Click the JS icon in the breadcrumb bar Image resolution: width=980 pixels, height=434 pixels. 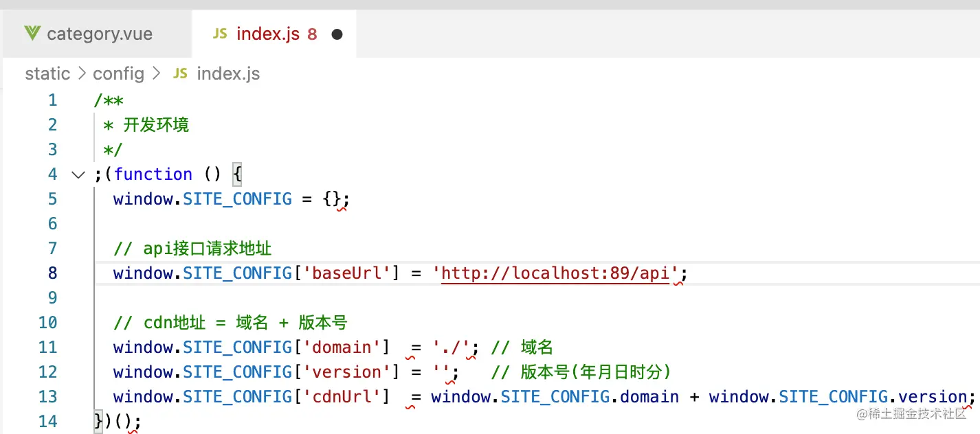point(179,73)
